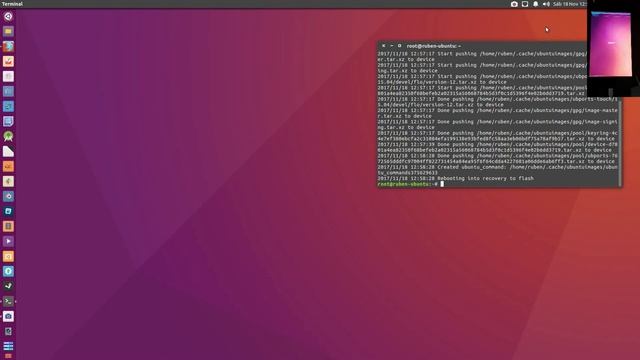Open the camera screenshot app in launcher
This screenshot has width=640, height=360.
pyautogui.click(x=8, y=316)
